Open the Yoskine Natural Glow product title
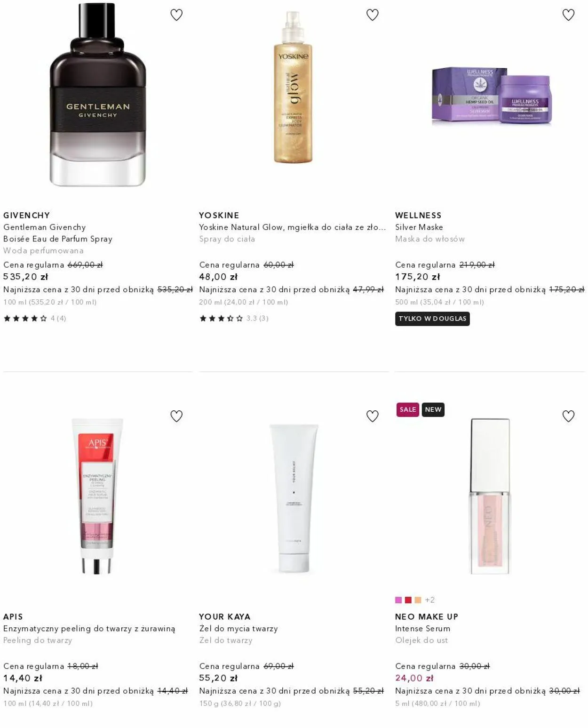Image resolution: width=588 pixels, height=728 pixels. coord(292,227)
